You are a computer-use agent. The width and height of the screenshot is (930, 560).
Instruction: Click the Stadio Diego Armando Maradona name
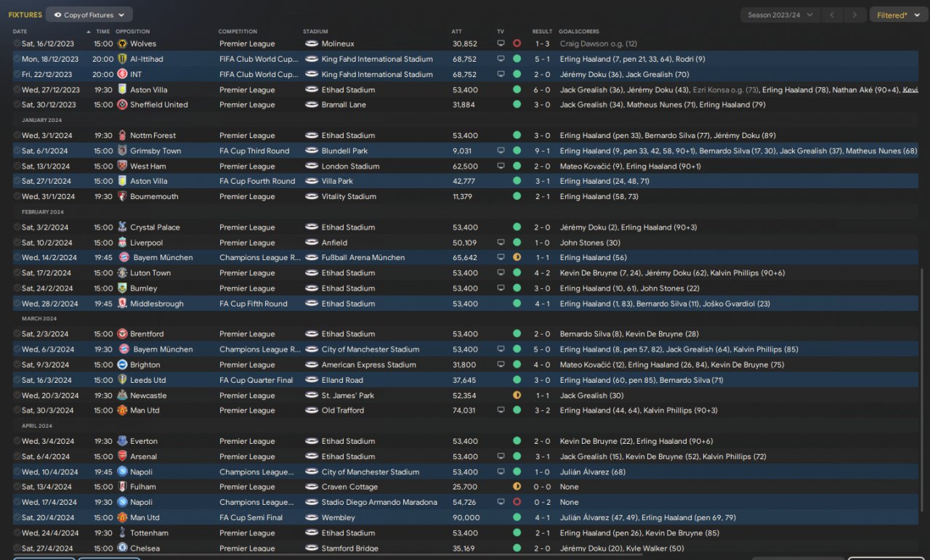379,503
